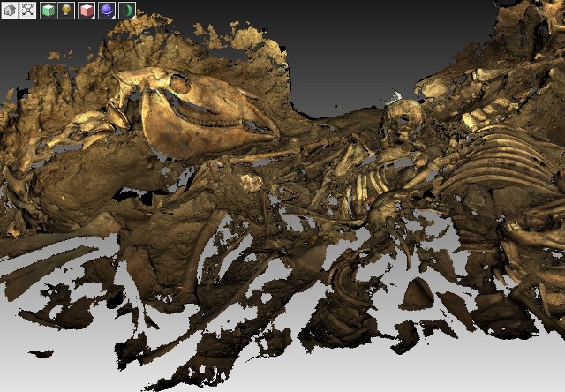Open the pink cube view dropdown

pos(87,11)
